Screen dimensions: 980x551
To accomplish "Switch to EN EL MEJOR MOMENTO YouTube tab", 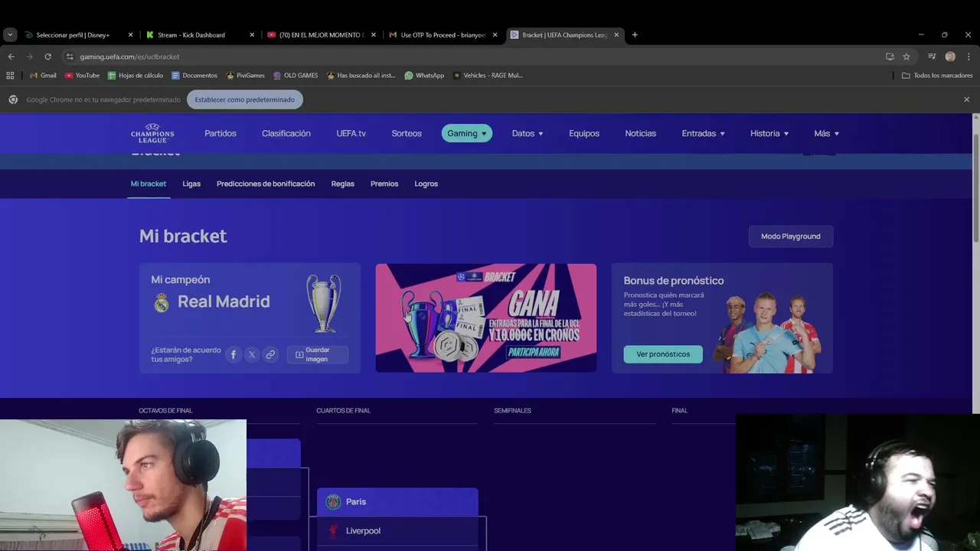I will (321, 34).
